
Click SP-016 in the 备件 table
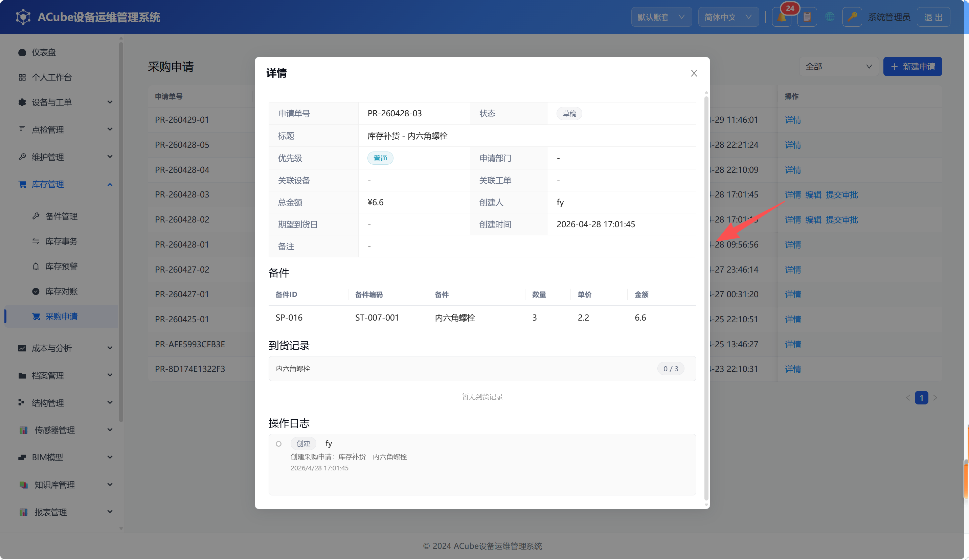pyautogui.click(x=289, y=318)
